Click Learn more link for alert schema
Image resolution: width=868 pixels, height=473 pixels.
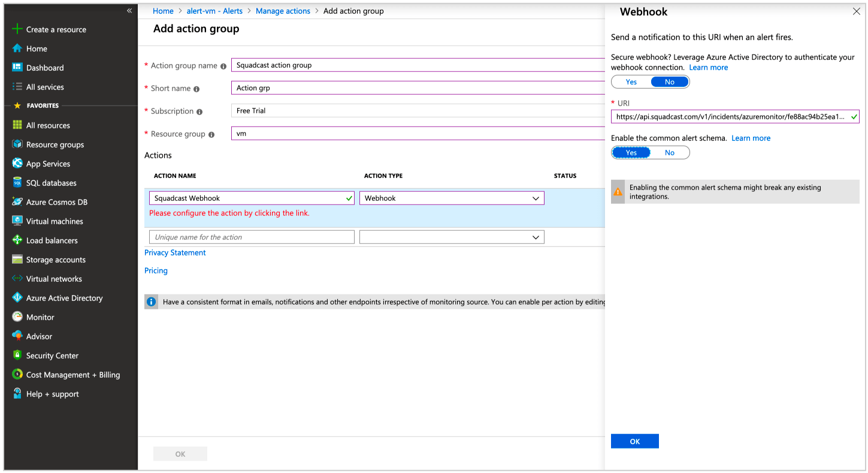[751, 138]
